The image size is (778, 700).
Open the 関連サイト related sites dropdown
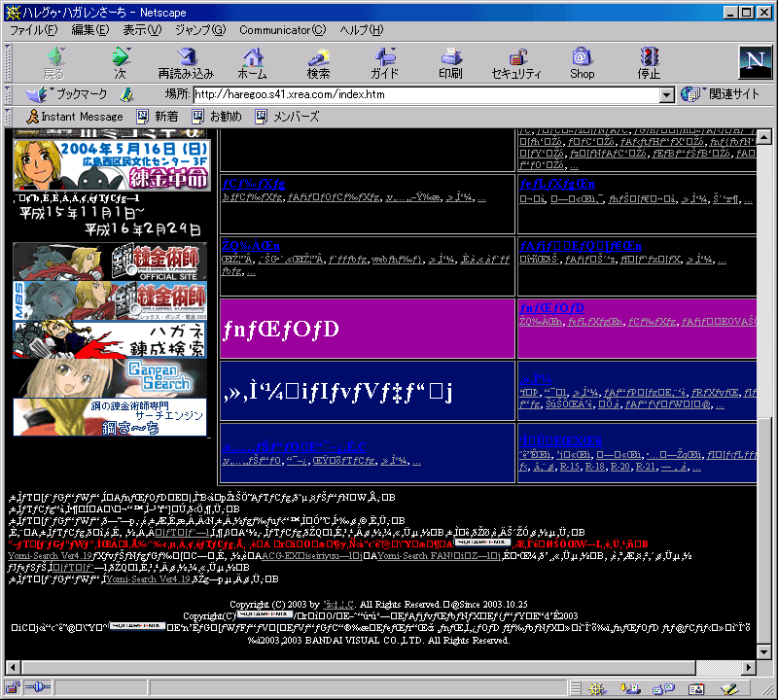click(721, 94)
